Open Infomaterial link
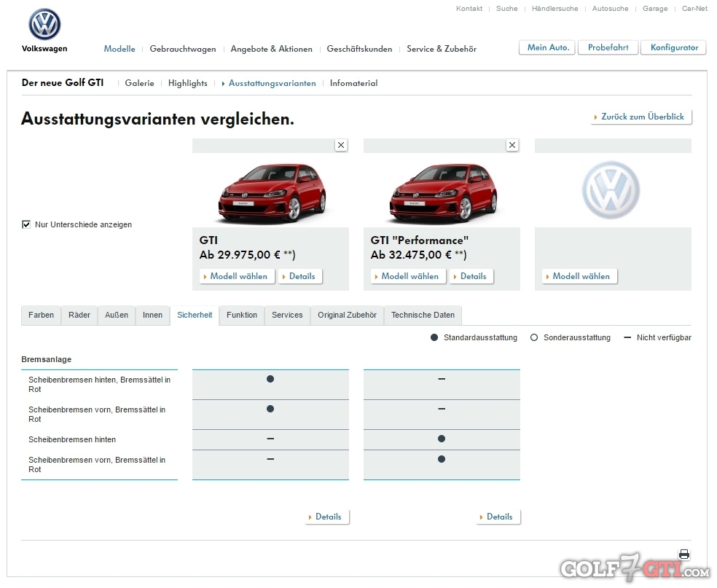This screenshot has width=717, height=588. coord(354,83)
